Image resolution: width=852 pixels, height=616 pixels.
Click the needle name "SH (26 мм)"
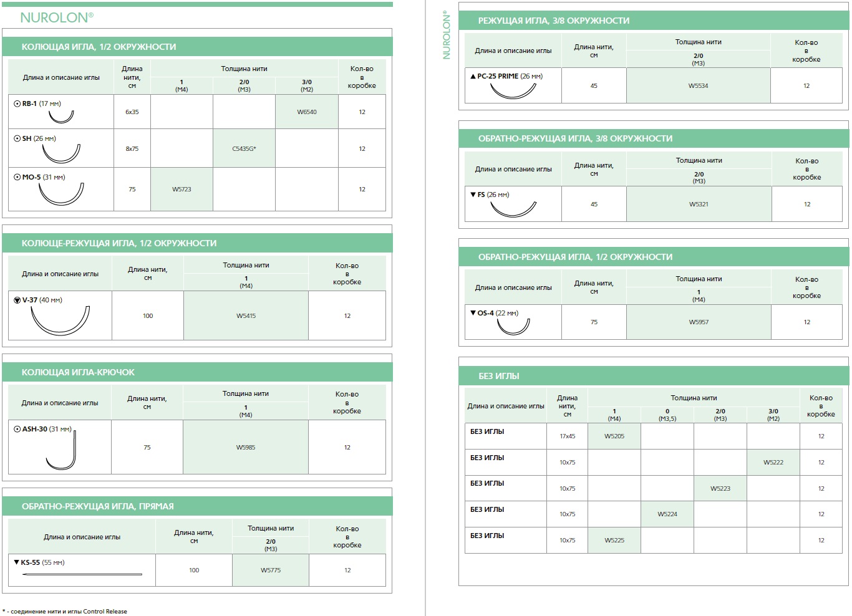click(x=39, y=138)
